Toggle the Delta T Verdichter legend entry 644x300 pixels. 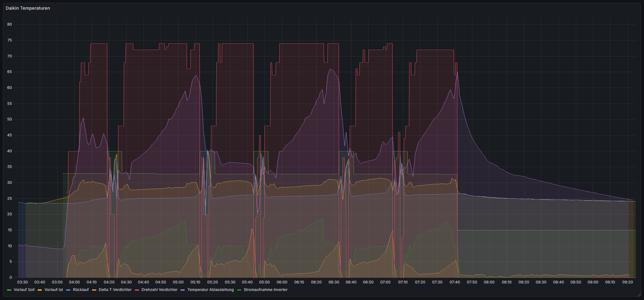(115, 289)
